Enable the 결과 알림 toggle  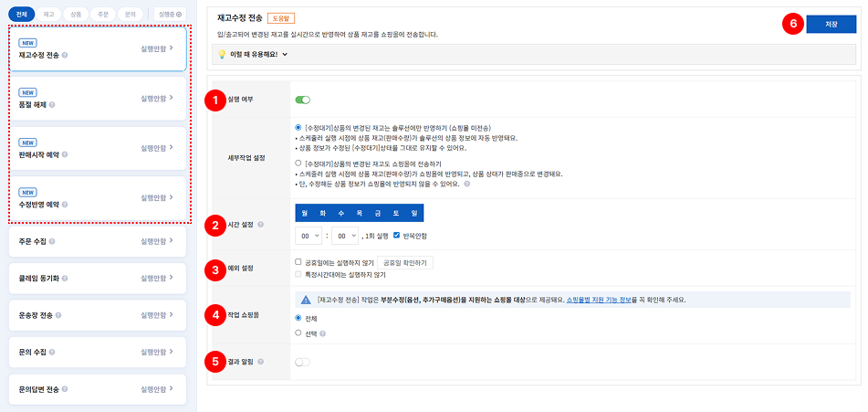(302, 363)
